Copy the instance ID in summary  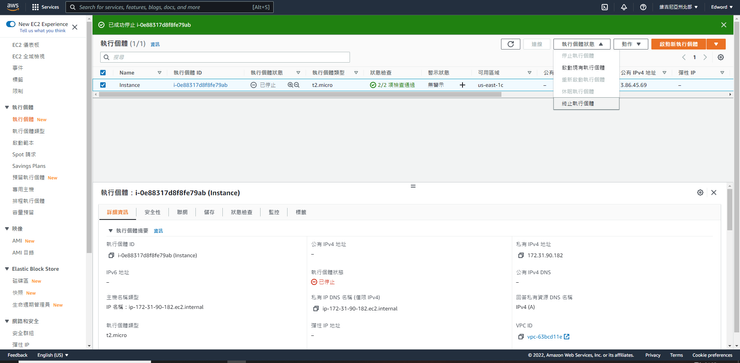pyautogui.click(x=111, y=255)
